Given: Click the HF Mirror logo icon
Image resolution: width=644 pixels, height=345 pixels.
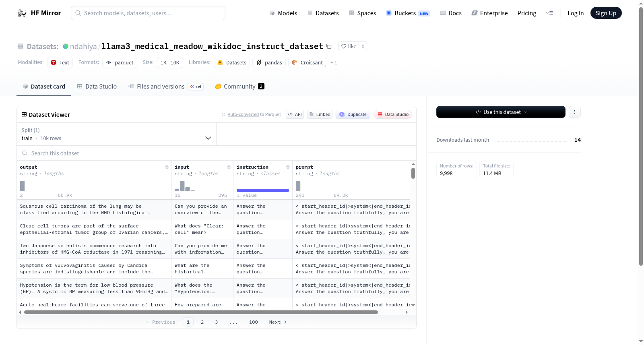Looking at the screenshot, I should coord(22,13).
